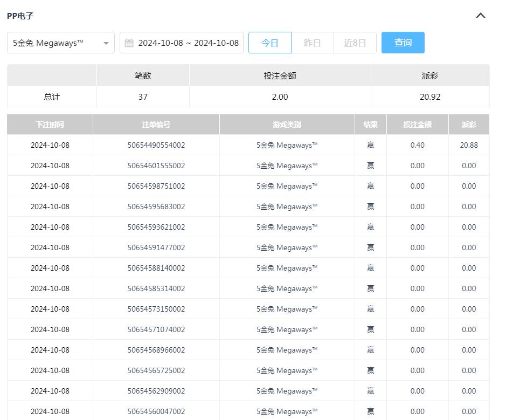
Task: Select the 近8日 filter
Action: coord(354,43)
